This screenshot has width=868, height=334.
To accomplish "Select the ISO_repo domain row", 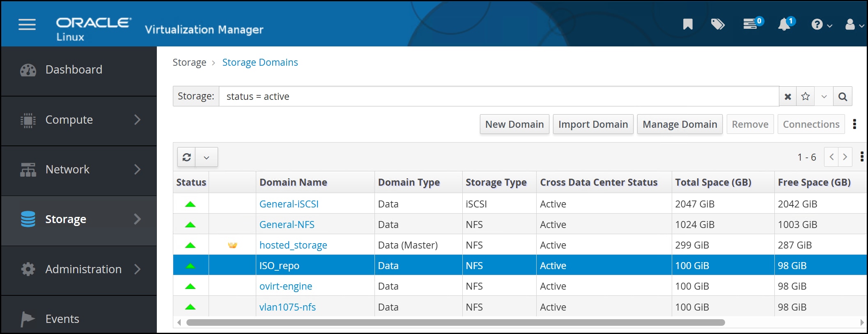I will pos(520,265).
